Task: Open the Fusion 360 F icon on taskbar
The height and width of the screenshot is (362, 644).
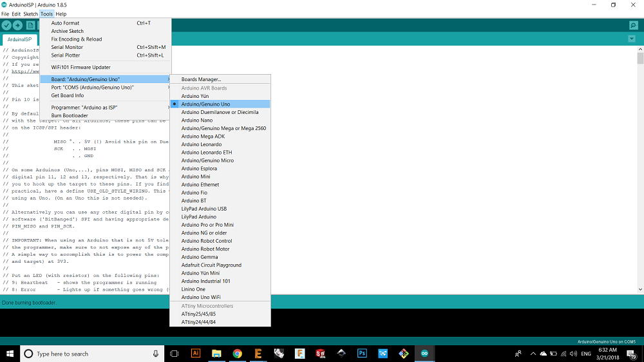Action: [300, 354]
